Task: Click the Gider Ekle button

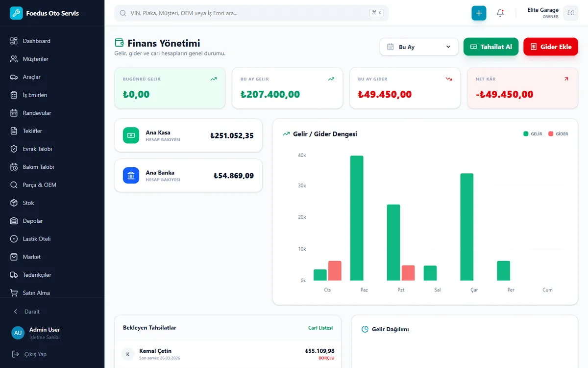Action: (x=551, y=47)
